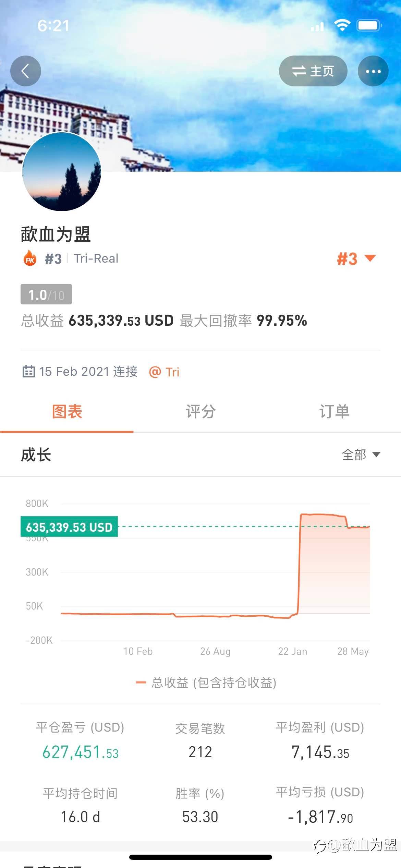Open the @ Tri broker link
401x868 pixels.
(x=164, y=372)
